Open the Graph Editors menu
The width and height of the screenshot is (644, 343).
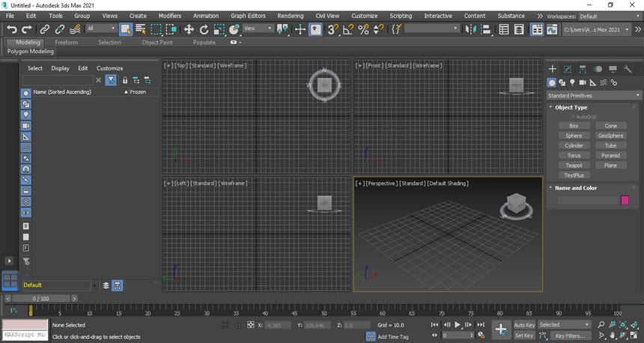click(248, 16)
